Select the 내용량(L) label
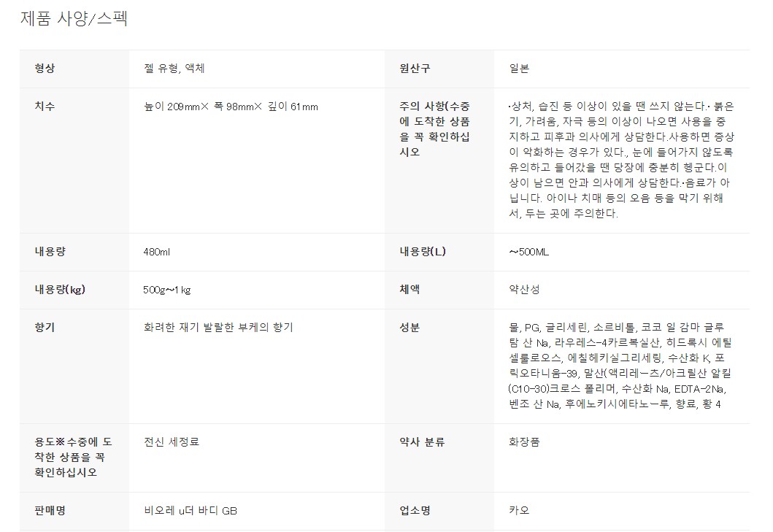The width and height of the screenshot is (773, 532). [x=423, y=252]
